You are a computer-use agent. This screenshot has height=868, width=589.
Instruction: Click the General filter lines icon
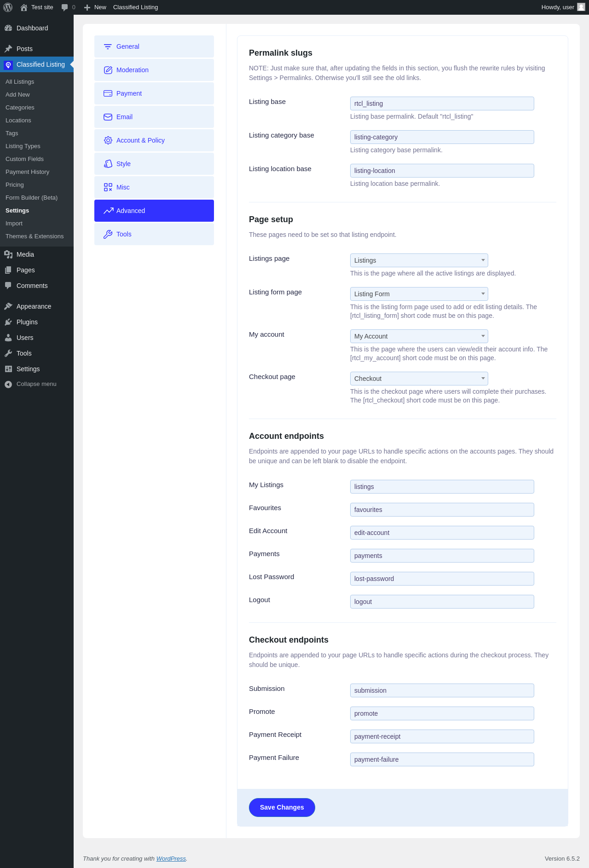tap(108, 46)
